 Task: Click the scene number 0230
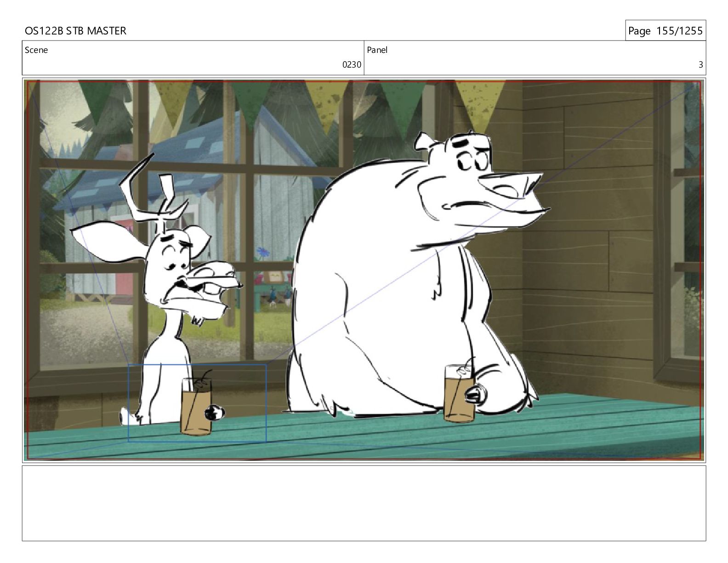(352, 65)
